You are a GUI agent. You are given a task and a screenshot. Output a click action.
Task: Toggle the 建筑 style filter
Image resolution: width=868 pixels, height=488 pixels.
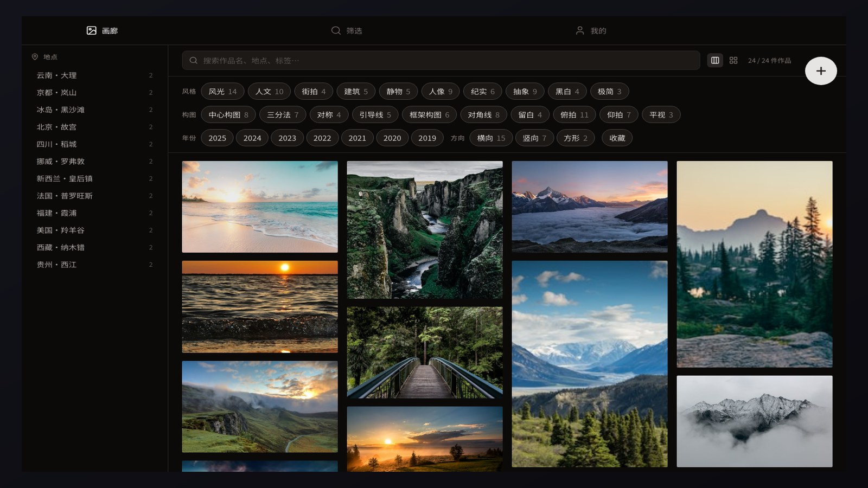click(356, 92)
